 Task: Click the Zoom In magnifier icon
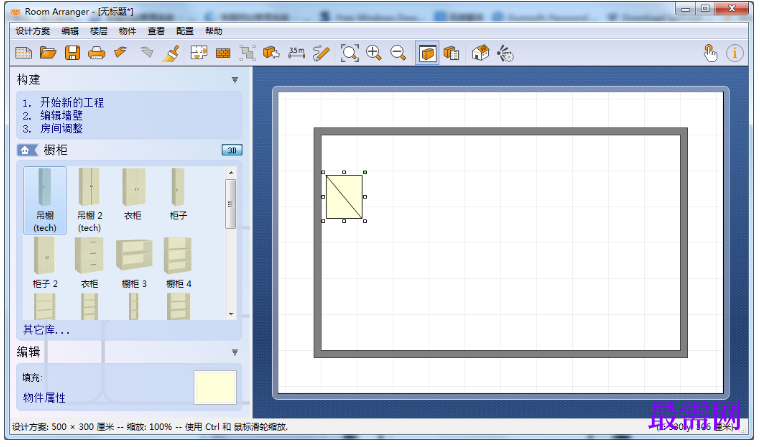[374, 52]
